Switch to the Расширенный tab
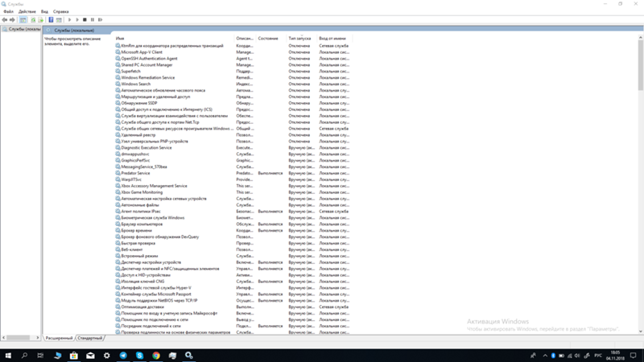This screenshot has width=644, height=362. pos(59,338)
